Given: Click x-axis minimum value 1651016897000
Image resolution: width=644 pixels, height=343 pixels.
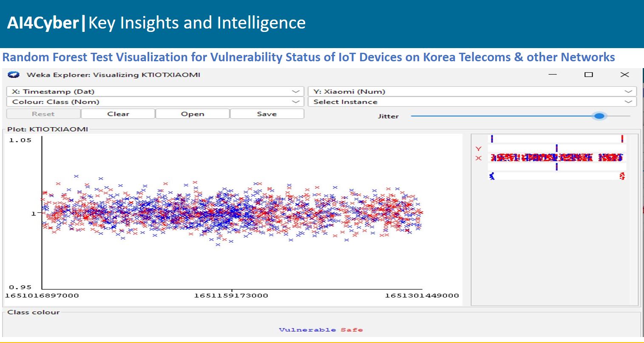Looking at the screenshot, I should [42, 296].
